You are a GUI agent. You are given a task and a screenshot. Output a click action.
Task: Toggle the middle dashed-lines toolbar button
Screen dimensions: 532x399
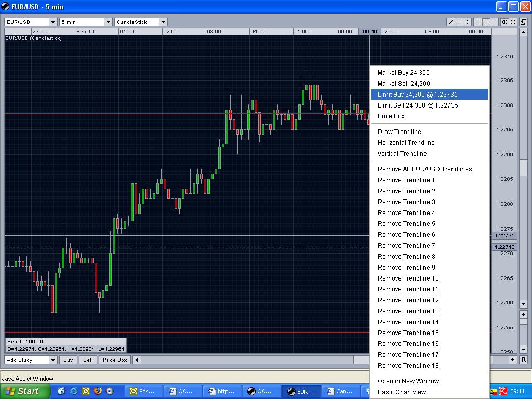click(486, 22)
